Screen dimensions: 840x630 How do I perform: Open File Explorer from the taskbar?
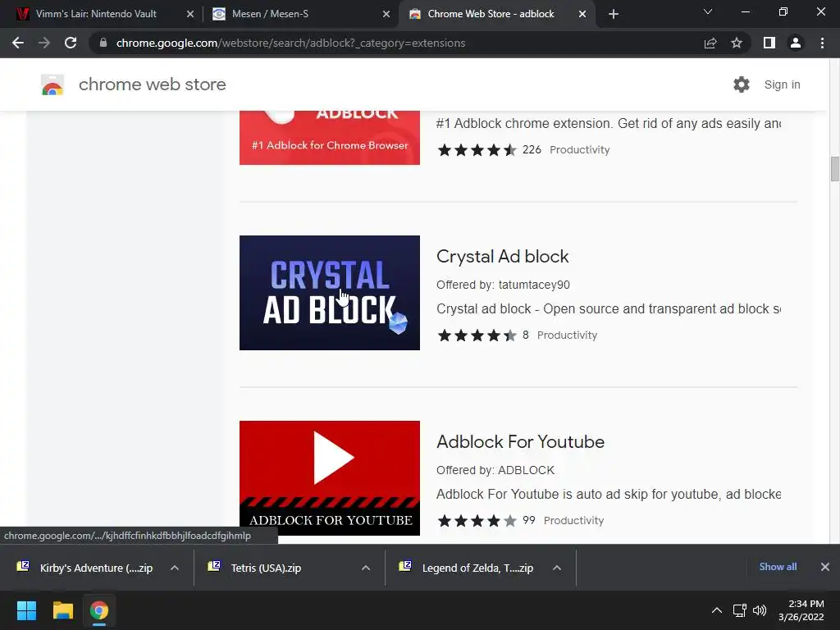(62, 610)
